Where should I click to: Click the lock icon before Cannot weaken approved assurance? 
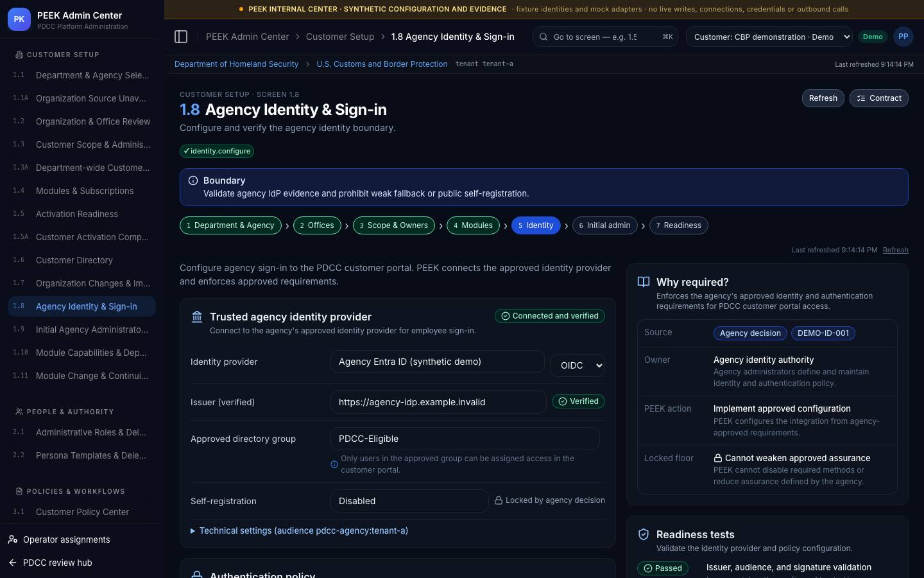pyautogui.click(x=718, y=458)
